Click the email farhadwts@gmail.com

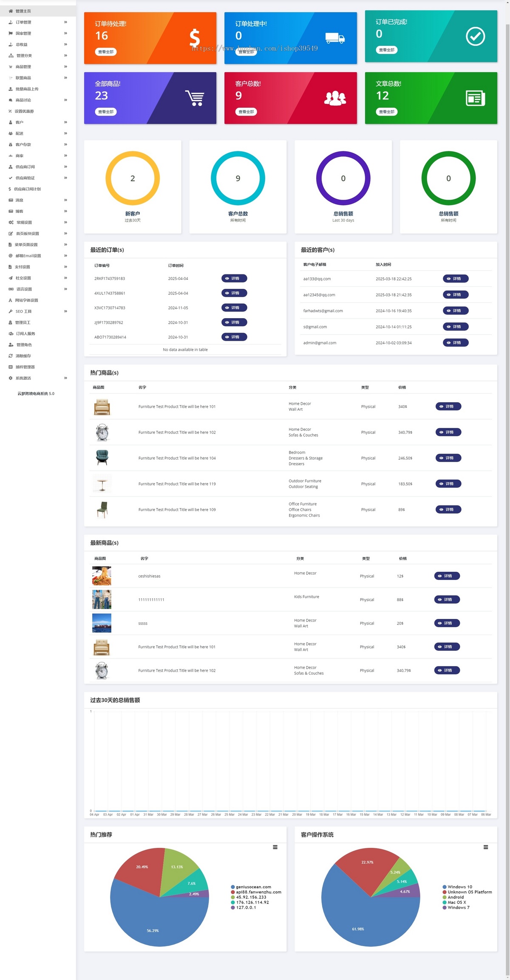323,311
